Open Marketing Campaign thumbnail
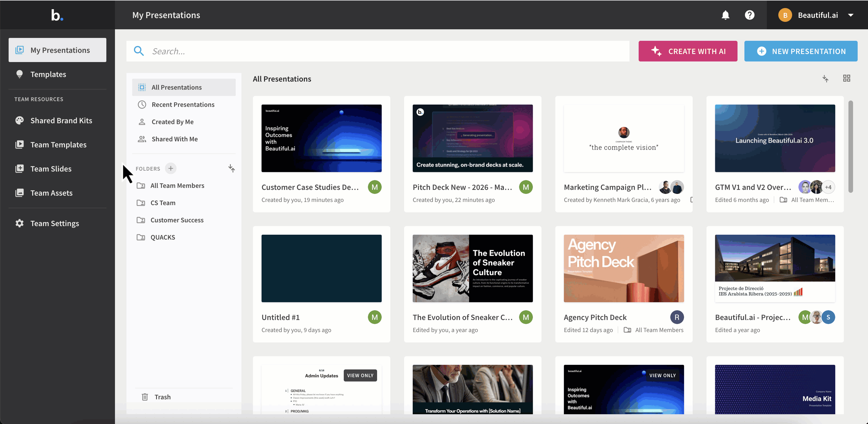868x424 pixels. coord(624,138)
